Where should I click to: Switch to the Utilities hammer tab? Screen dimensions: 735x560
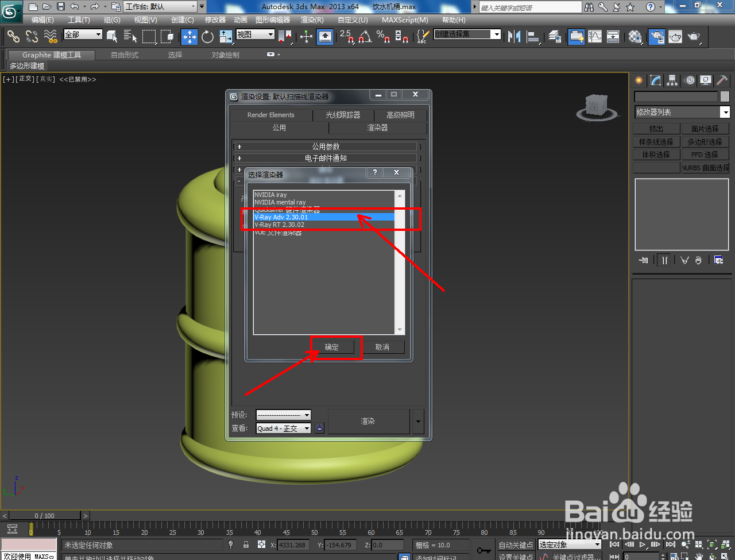[x=722, y=80]
